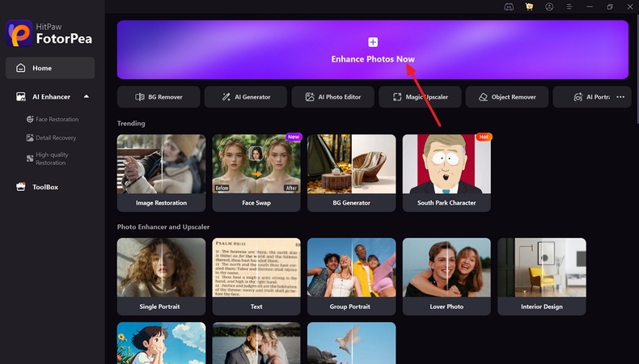Click the New badge on Face Swap
The image size is (639, 364).
point(294,137)
